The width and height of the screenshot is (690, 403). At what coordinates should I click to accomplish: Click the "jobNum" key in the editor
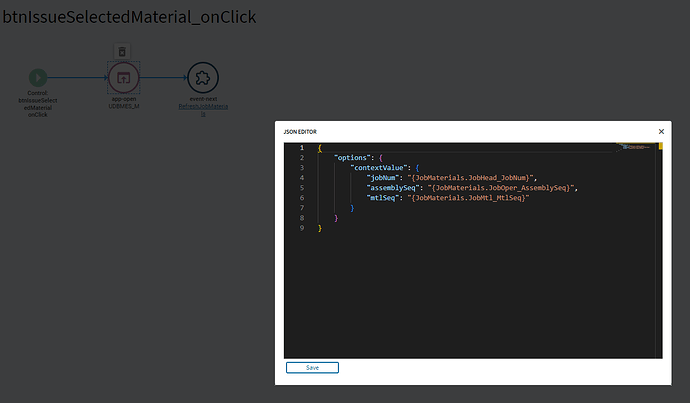383,178
